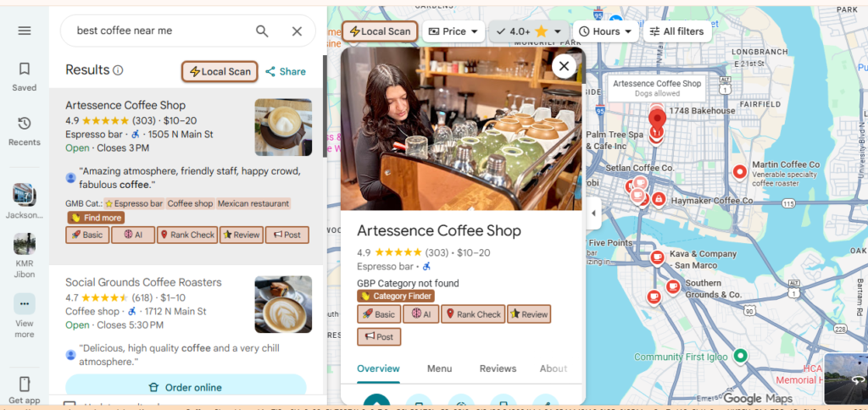
Task: Click View more in sidebar
Action: tap(25, 316)
